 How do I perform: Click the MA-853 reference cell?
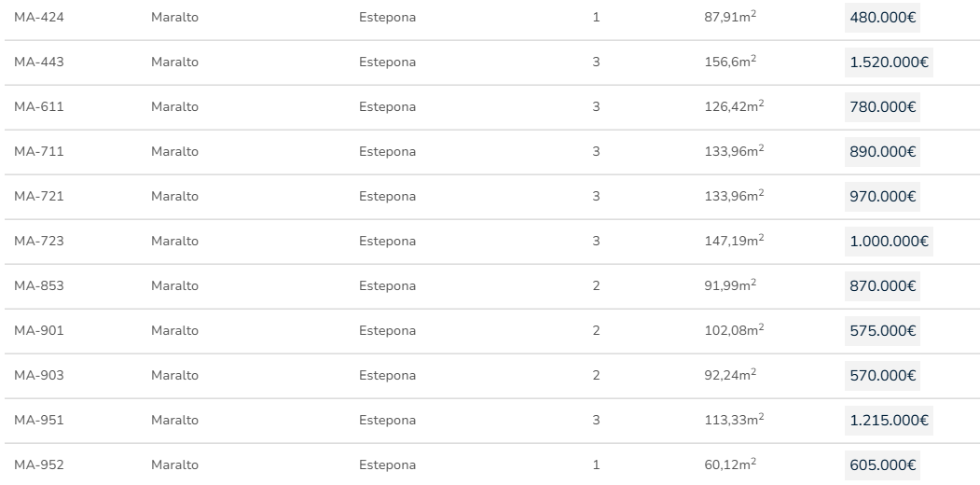(38, 286)
